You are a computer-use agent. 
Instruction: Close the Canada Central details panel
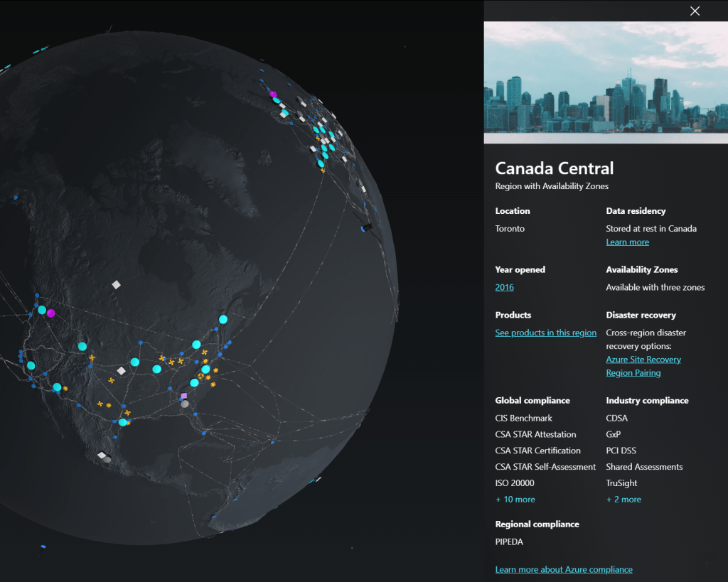pyautogui.click(x=695, y=11)
